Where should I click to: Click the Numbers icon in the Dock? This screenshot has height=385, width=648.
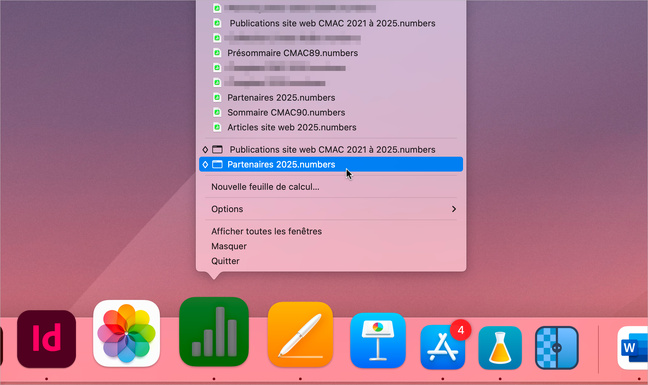point(214,332)
